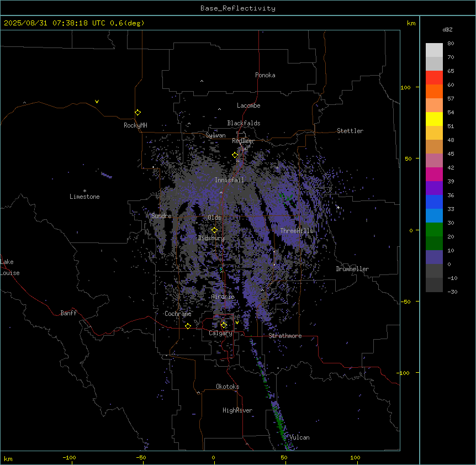Click the Blackfalds city label
The height and width of the screenshot is (465, 476).
pos(244,123)
